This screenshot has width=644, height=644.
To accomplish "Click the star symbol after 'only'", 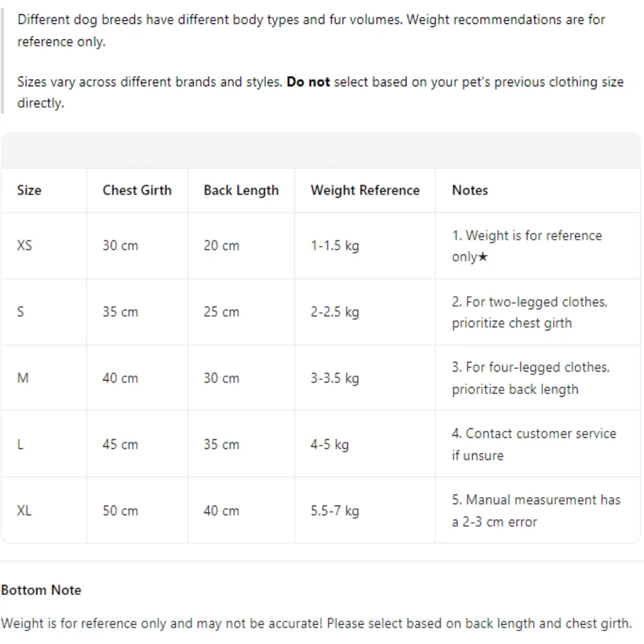I will (484, 257).
